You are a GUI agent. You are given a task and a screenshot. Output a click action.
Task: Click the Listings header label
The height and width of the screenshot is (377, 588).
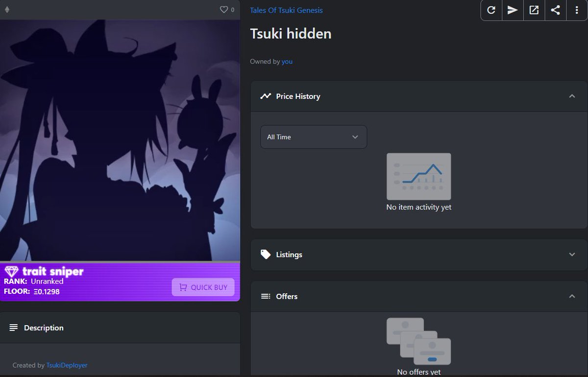point(289,255)
